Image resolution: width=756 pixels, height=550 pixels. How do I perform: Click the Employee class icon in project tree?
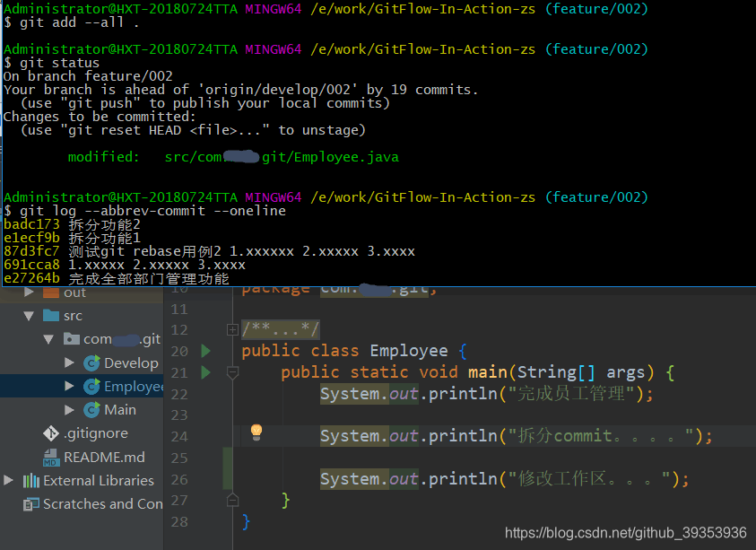(91, 386)
